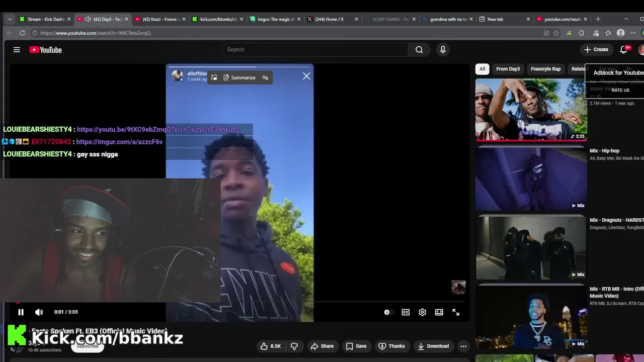Click the RATE US Adblock button
The height and width of the screenshot is (362, 644).
[620, 90]
